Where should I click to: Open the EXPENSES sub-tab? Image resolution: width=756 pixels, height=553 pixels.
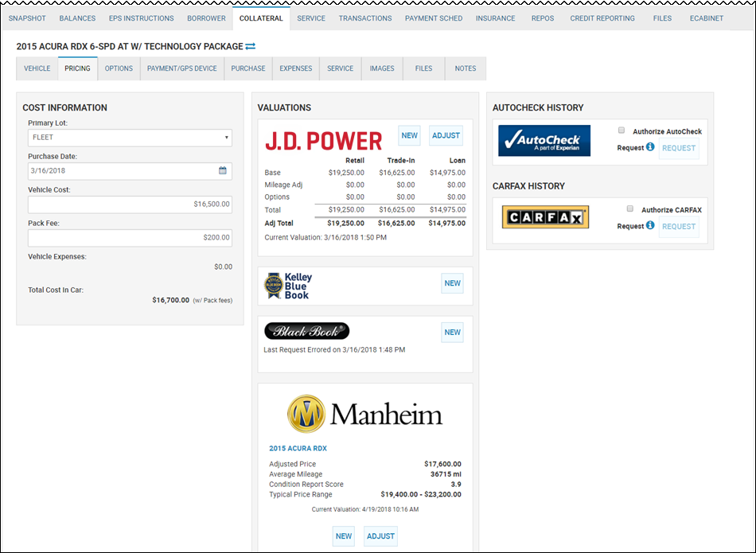click(295, 68)
